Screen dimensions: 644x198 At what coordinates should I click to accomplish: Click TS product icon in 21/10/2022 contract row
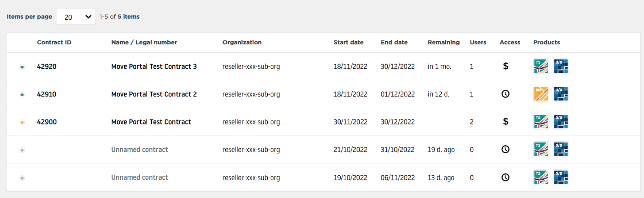(x=541, y=149)
